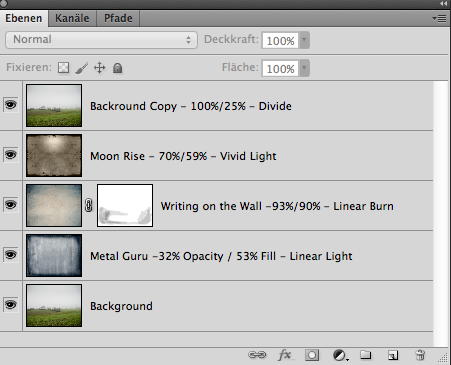Click the new group folder icon
The width and height of the screenshot is (451, 365).
(x=366, y=355)
